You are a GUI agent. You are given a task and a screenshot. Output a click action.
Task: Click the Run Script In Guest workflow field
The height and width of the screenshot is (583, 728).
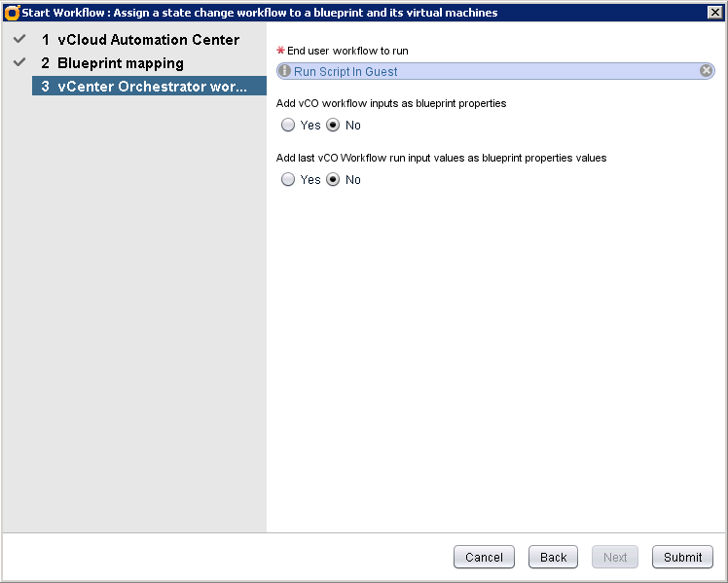tap(487, 71)
